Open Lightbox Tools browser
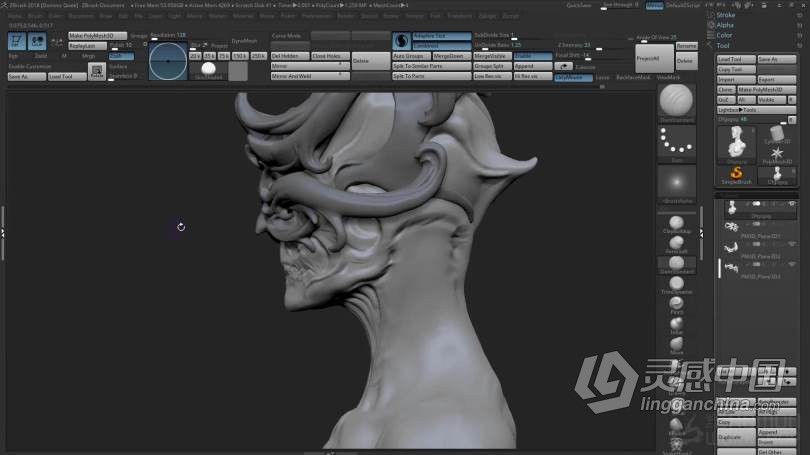This screenshot has width=810, height=455. coord(756,110)
